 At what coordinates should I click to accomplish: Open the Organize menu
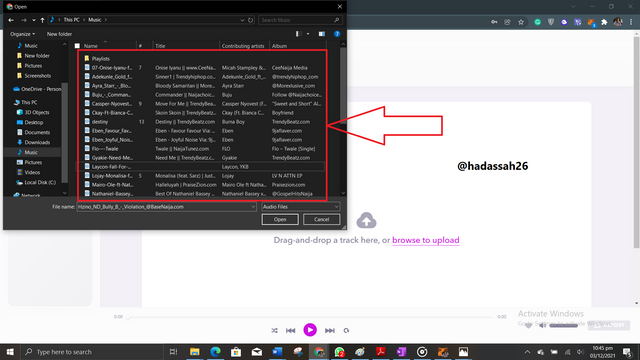click(x=22, y=34)
